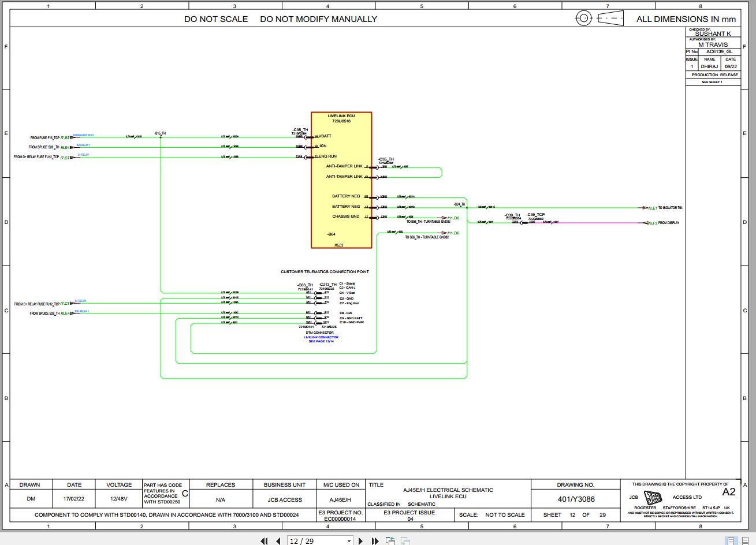
Task: Click the greyed go to next view icon
Action: [x=405, y=541]
